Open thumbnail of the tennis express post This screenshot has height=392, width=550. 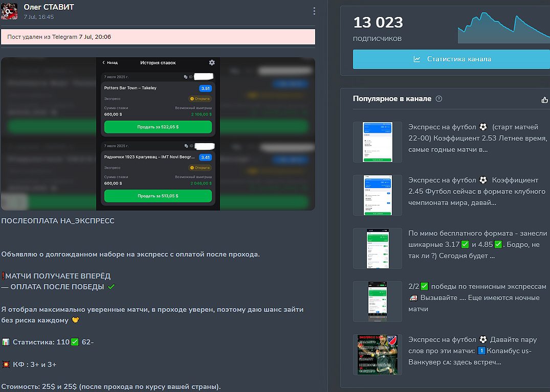[378, 302]
